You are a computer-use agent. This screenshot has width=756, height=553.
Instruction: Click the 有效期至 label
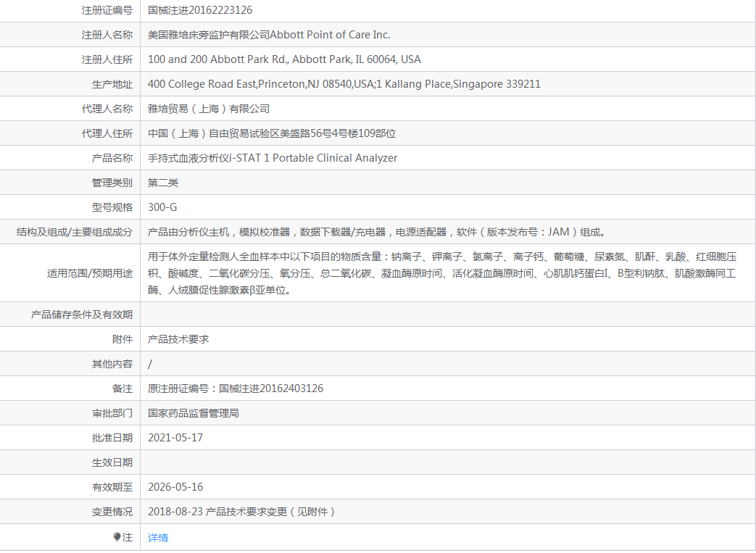(112, 488)
